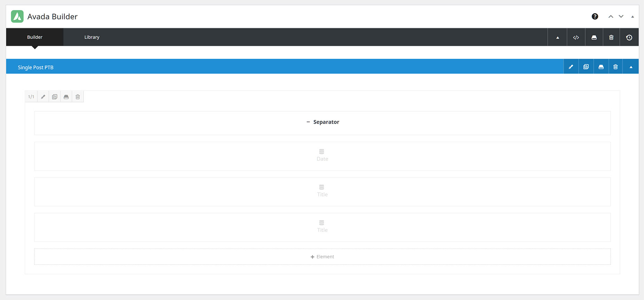Collapse the Single Post PTB container
644x300 pixels.
pyautogui.click(x=631, y=67)
